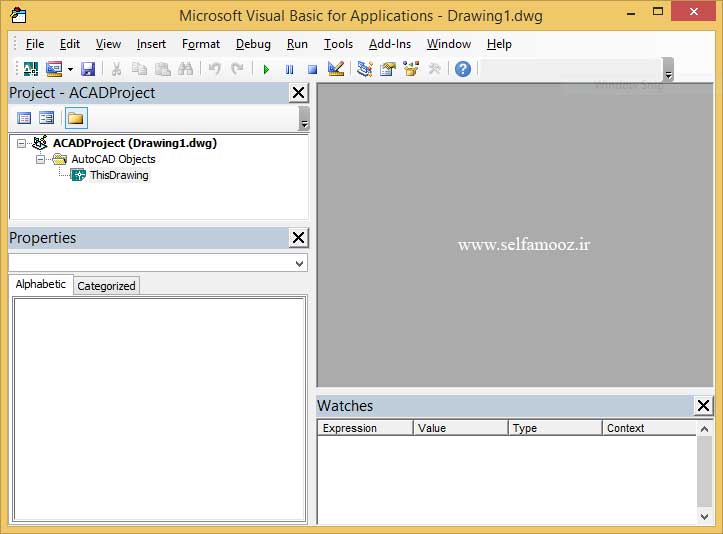Viewport: 723px width, 534px height.
Task: Switch to the Categorized tab
Action: pos(106,286)
